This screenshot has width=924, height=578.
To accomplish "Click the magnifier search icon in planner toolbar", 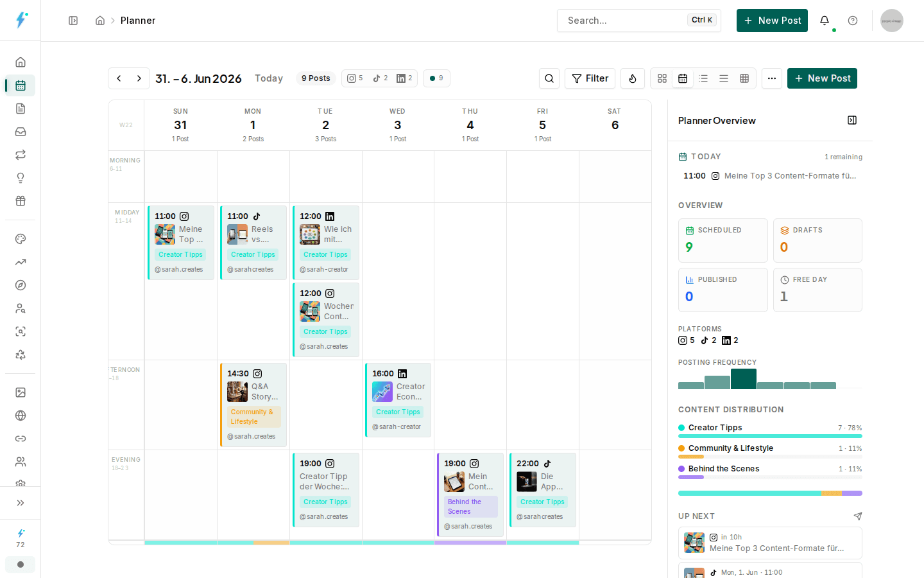I will pyautogui.click(x=549, y=78).
